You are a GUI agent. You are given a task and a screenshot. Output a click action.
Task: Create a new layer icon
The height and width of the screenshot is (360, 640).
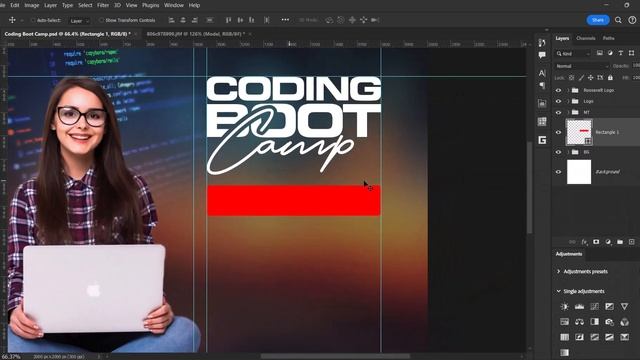tap(631, 242)
